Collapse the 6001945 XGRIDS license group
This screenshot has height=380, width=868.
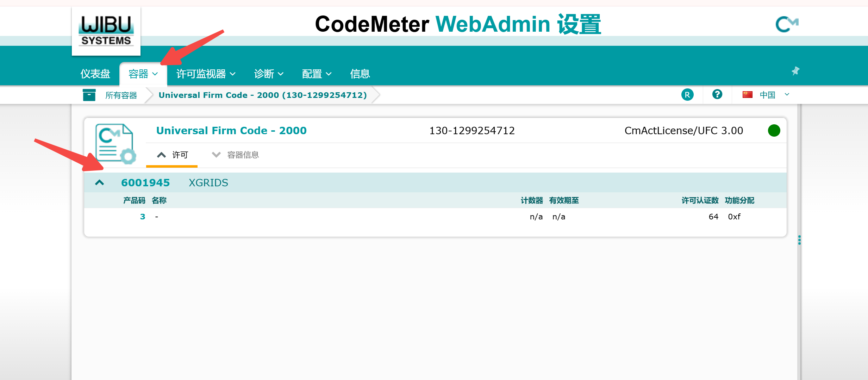(x=100, y=182)
